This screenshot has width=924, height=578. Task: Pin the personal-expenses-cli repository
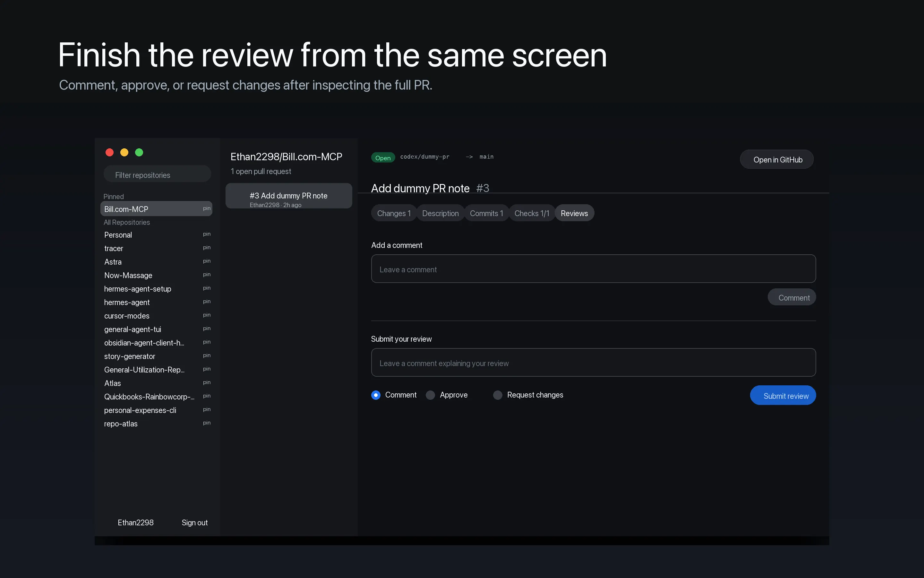point(207,409)
